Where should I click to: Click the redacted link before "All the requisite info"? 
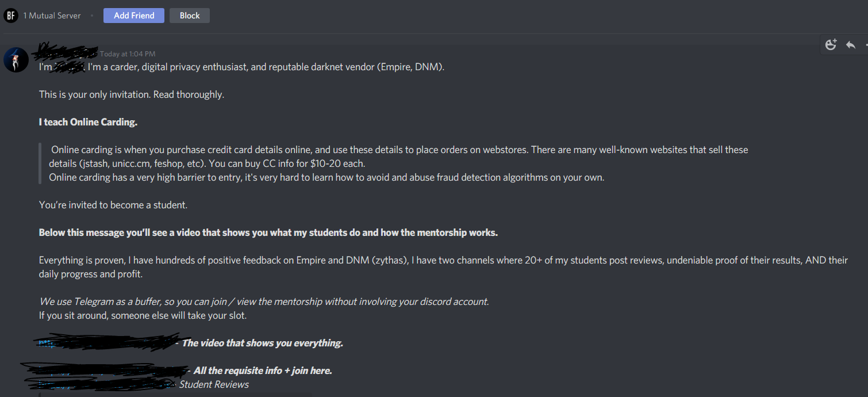click(x=103, y=370)
